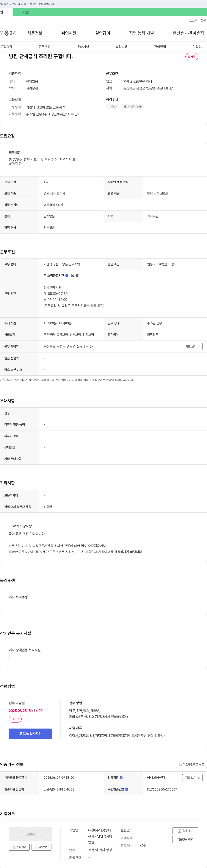Click 단체 급식 보조원 in 관련 직종 row
The image size is (207, 868).
(x=158, y=193)
